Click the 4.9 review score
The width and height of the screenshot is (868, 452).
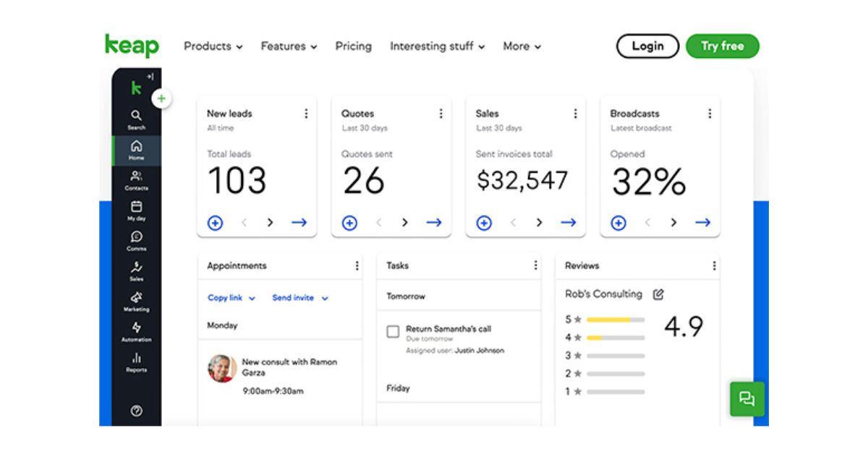coord(684,327)
